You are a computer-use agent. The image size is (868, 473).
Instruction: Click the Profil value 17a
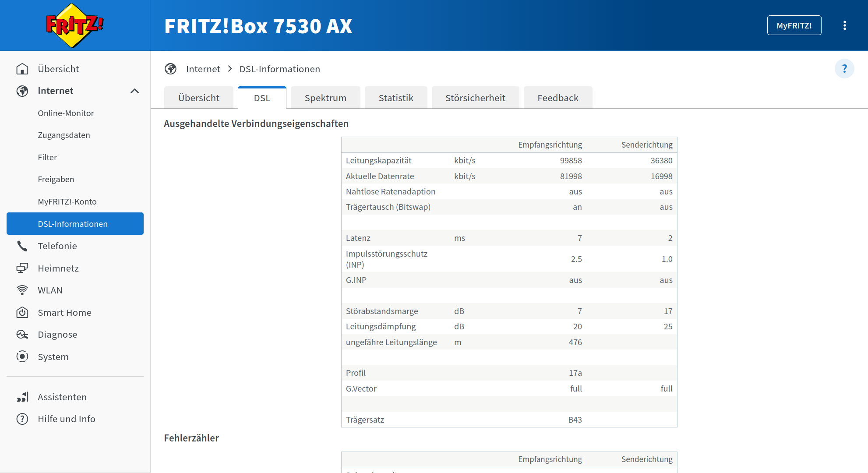[x=575, y=373]
